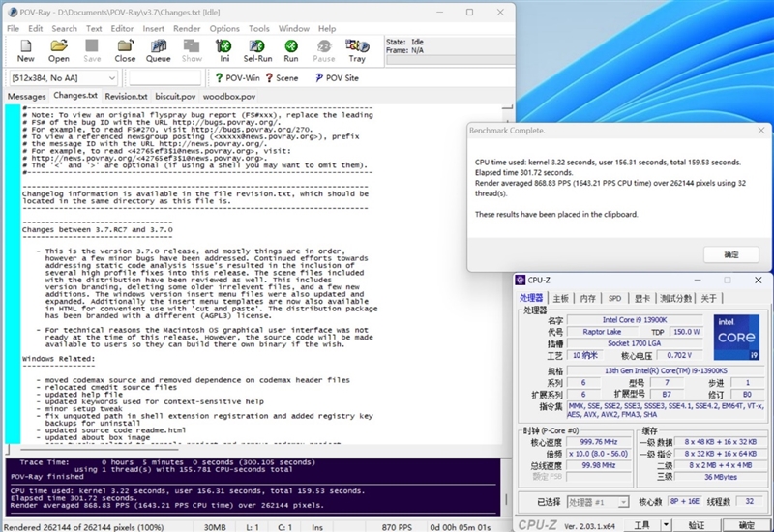
Task: Send POV-Ray to Tray icon
Action: click(357, 51)
